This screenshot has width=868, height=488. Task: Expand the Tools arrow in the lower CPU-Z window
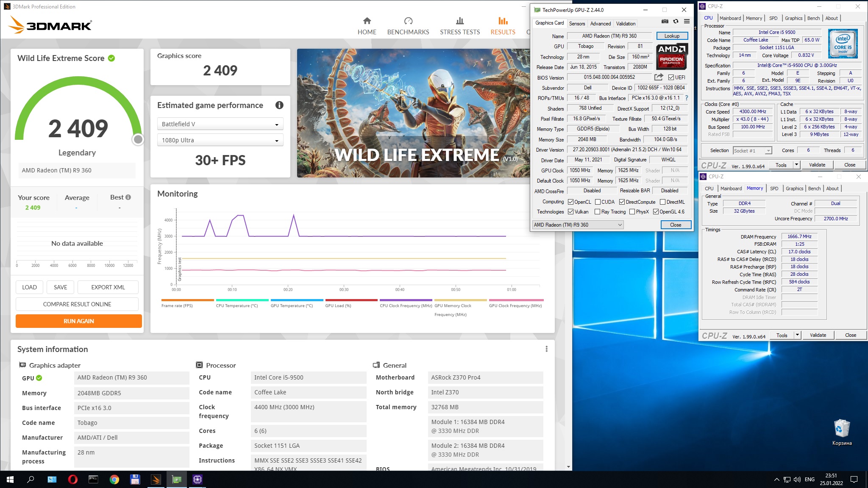click(x=797, y=335)
